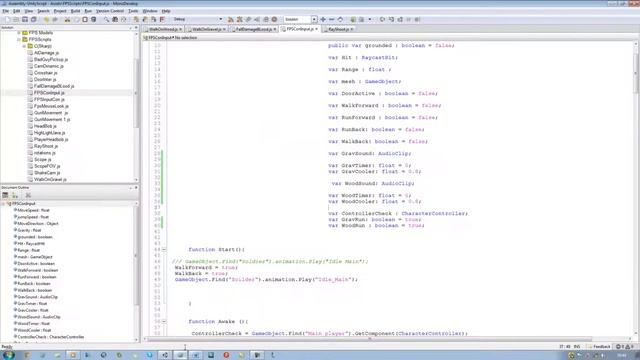Open the Edit menu

(x=16, y=11)
